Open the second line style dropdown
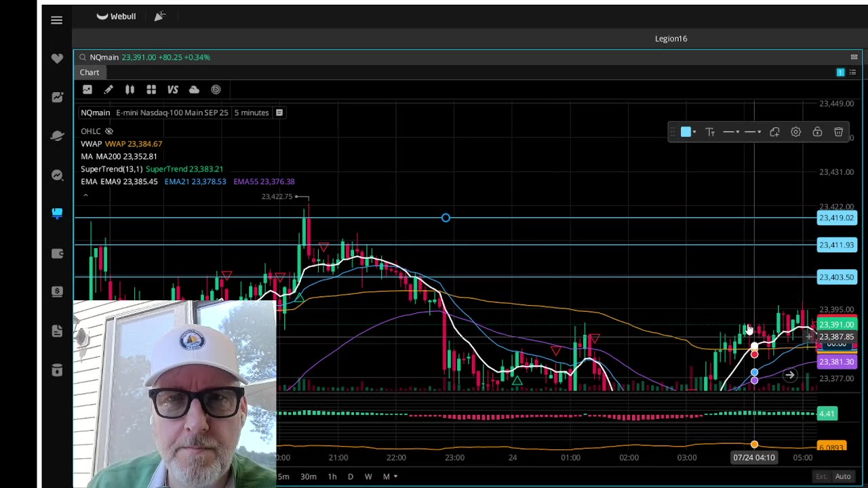Viewport: 868px width, 488px height. pyautogui.click(x=753, y=132)
